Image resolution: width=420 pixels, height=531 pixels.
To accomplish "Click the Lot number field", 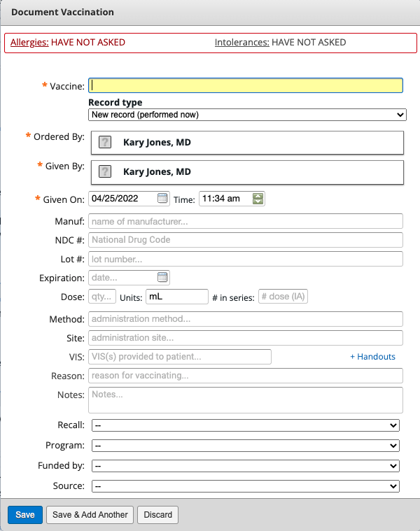I will [x=246, y=259].
